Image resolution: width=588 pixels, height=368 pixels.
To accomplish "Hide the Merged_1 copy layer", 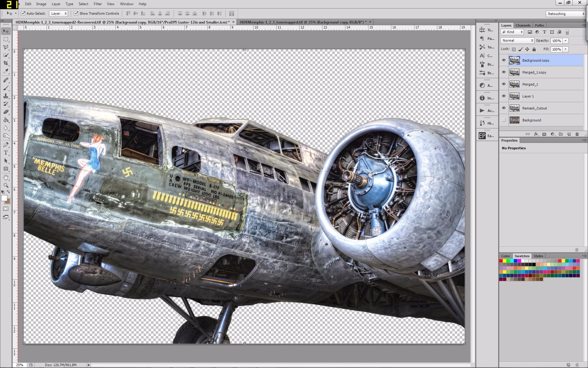I will point(504,72).
